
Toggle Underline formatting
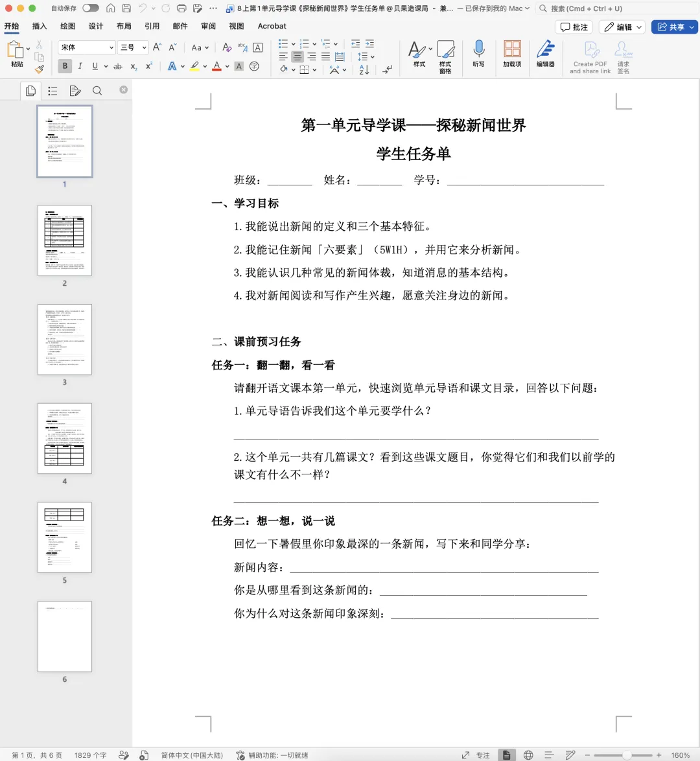click(95, 66)
